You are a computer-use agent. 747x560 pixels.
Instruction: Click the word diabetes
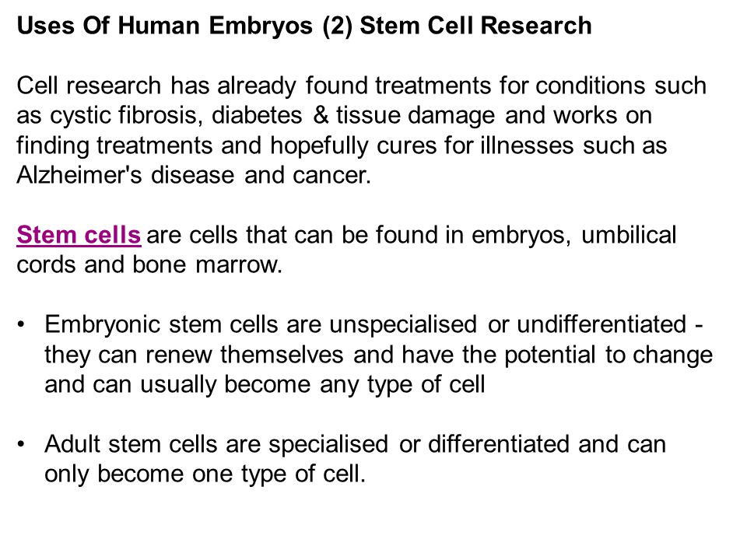[257, 116]
